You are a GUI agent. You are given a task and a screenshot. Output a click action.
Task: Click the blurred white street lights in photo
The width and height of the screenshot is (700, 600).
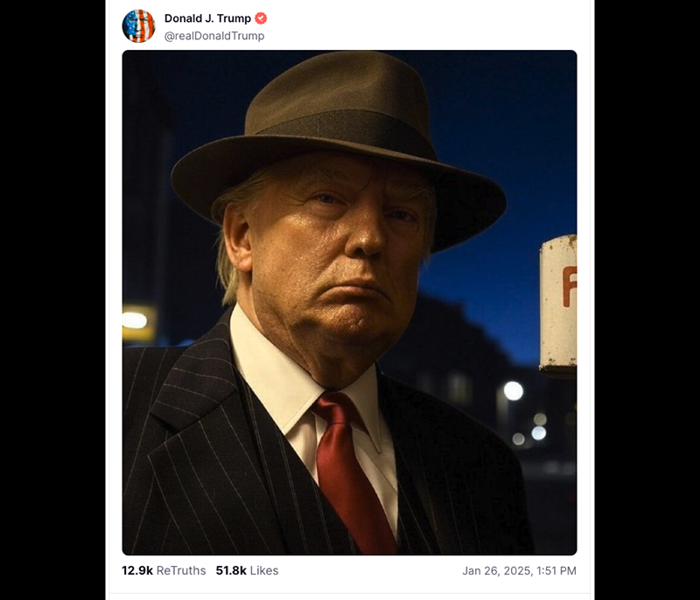(513, 391)
